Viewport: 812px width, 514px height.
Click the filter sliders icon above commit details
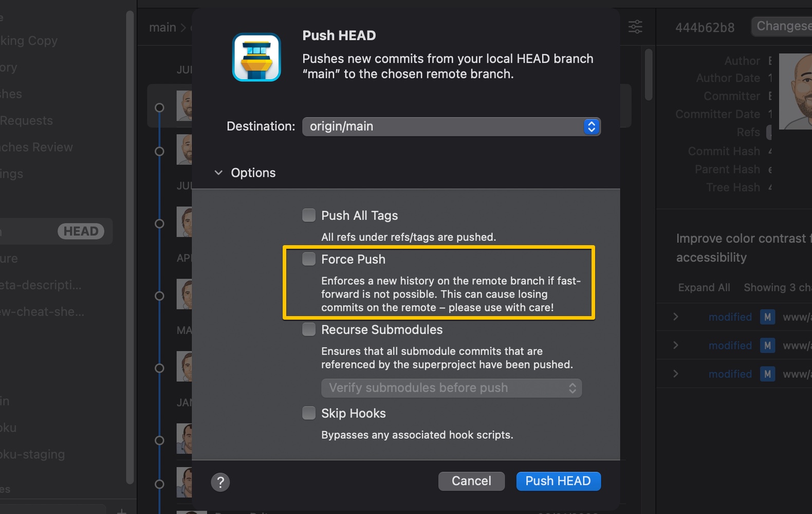pos(635,27)
